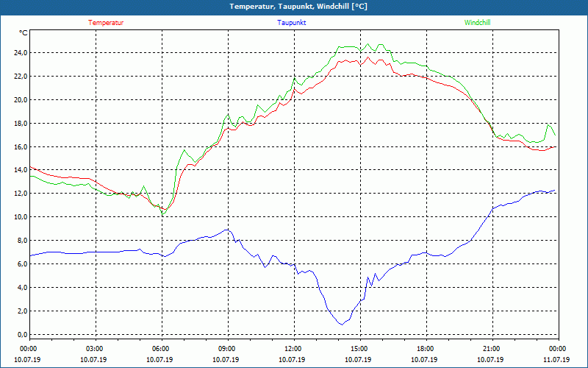Screen dimensions: 588x368
Task: Click the °C unit label on axis
Action: 24,33
